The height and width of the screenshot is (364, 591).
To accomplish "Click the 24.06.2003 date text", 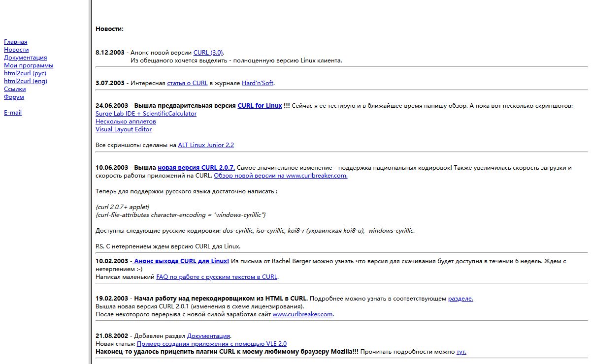I will click(112, 106).
